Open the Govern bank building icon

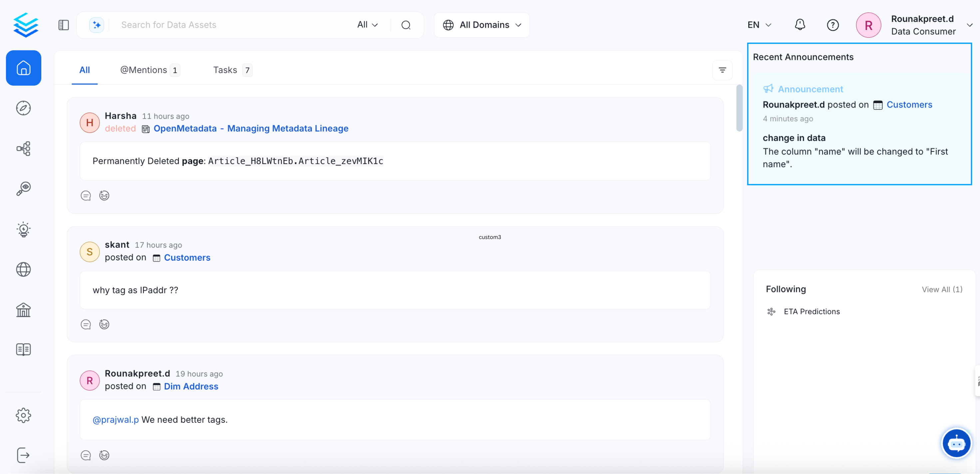[23, 310]
